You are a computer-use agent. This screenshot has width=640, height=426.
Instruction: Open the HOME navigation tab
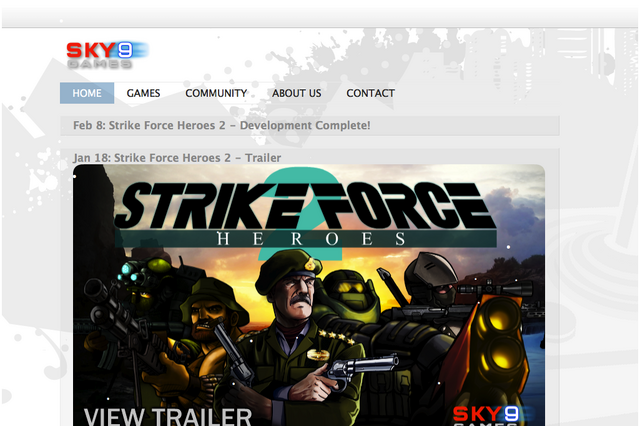pos(87,93)
